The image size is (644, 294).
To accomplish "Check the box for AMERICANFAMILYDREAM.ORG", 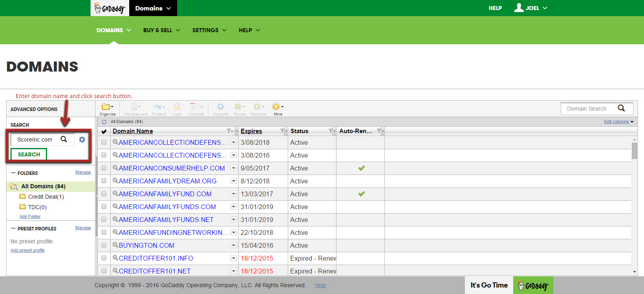I will [x=104, y=181].
